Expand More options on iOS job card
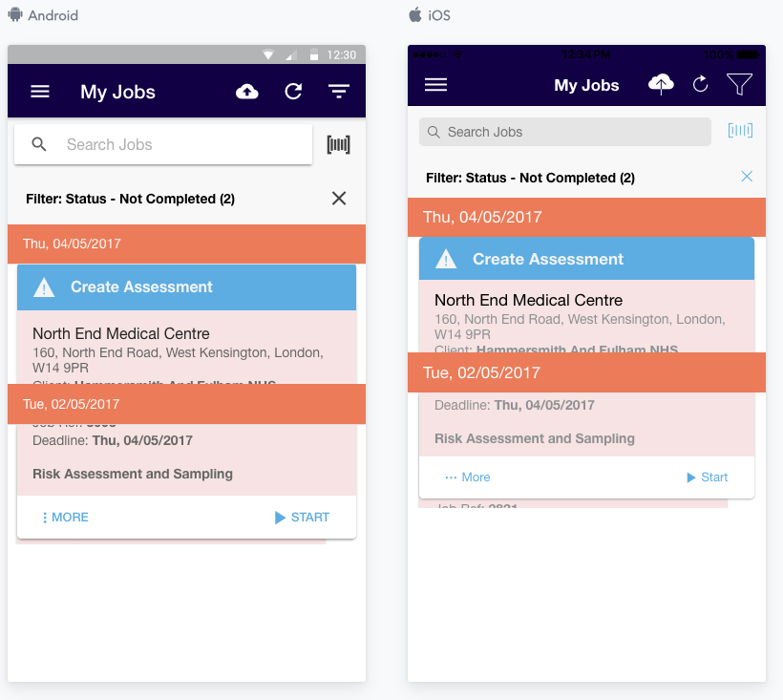This screenshot has width=783, height=700. (x=467, y=477)
